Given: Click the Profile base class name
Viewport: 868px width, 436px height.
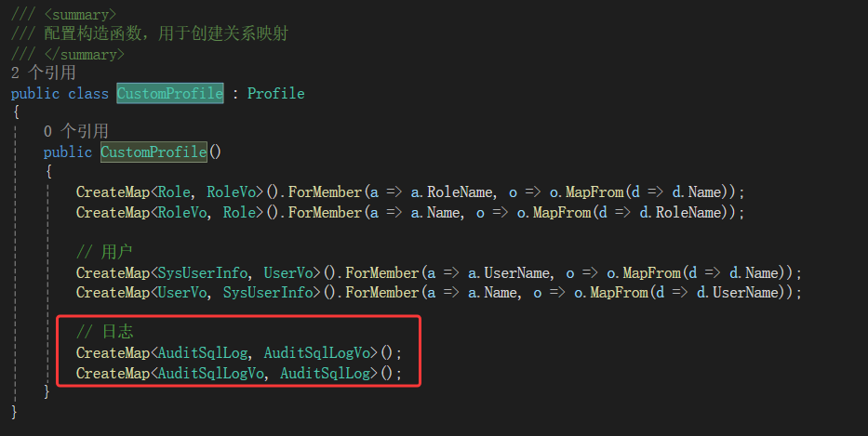Looking at the screenshot, I should tap(275, 93).
